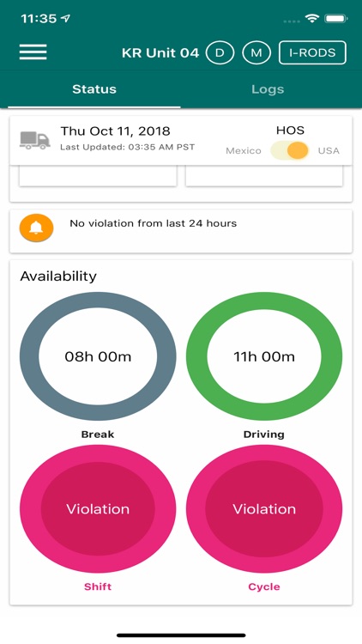
Task: Tap the right partially hidden card
Action: click(264, 176)
